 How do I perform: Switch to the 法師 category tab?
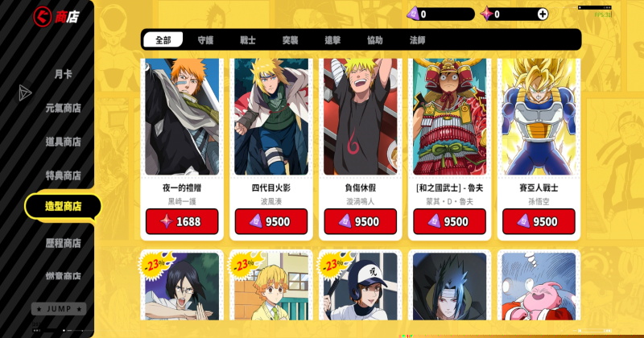click(x=417, y=40)
